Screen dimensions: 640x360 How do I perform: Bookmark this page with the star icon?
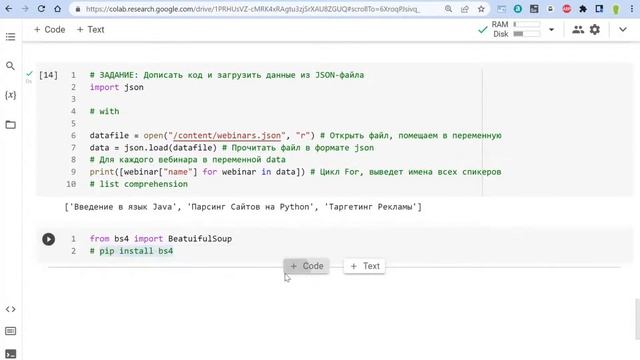coord(481,9)
